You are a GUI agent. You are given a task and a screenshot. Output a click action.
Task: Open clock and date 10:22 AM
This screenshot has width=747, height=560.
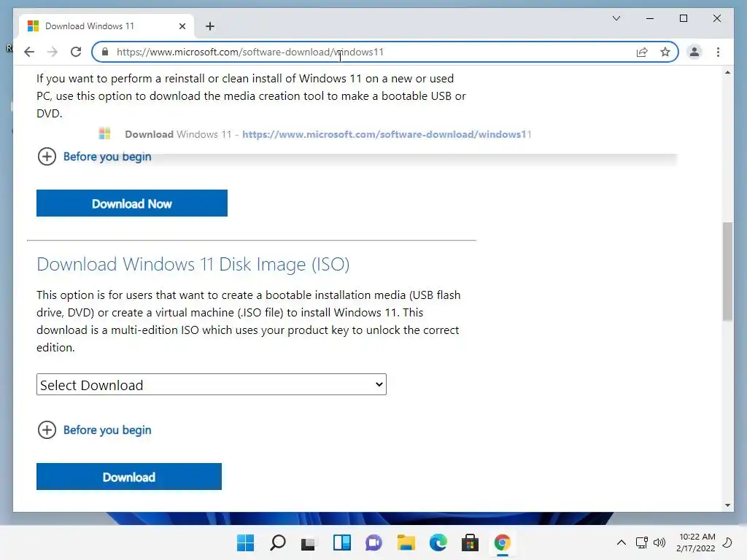[696, 542]
